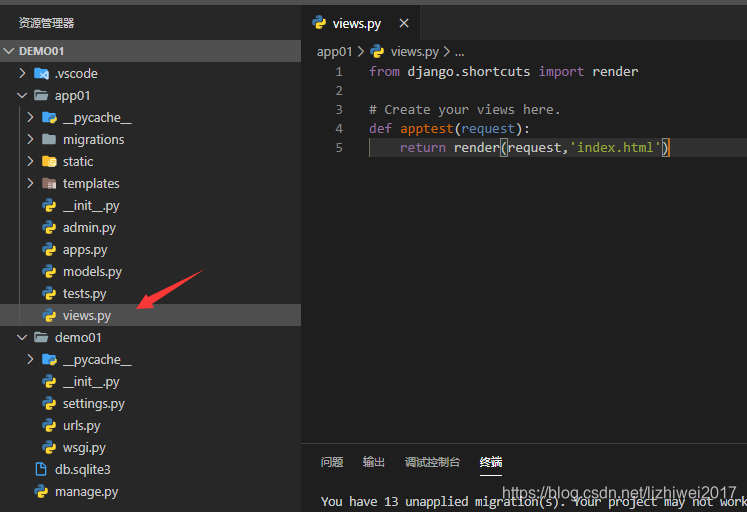Viewport: 747px width, 512px height.
Task: Open models.py in the file tree
Action: tap(92, 271)
